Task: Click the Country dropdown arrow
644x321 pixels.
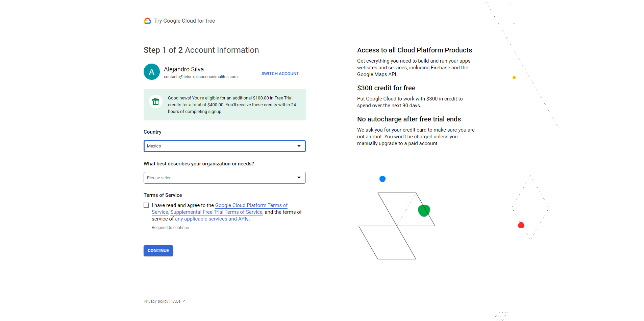Action: pos(299,146)
